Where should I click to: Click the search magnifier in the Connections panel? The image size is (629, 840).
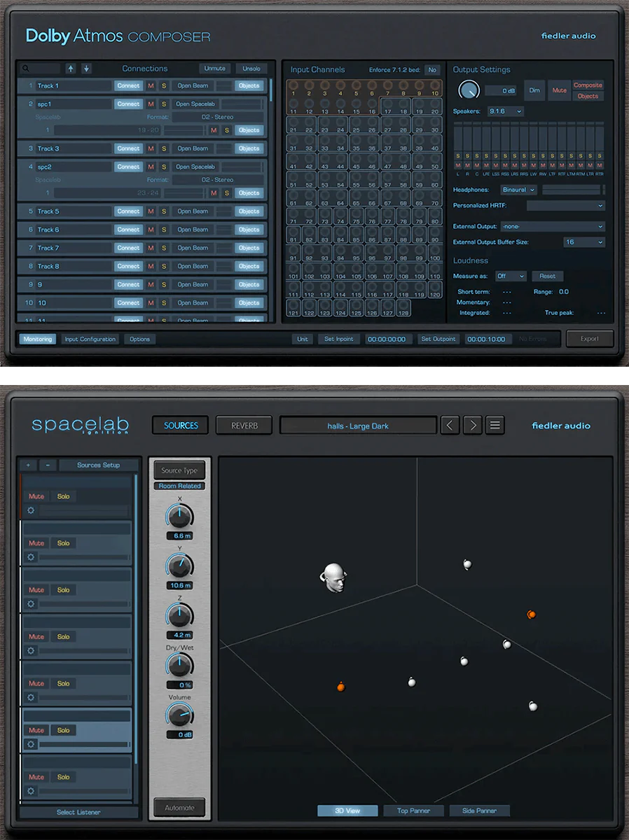(25, 69)
